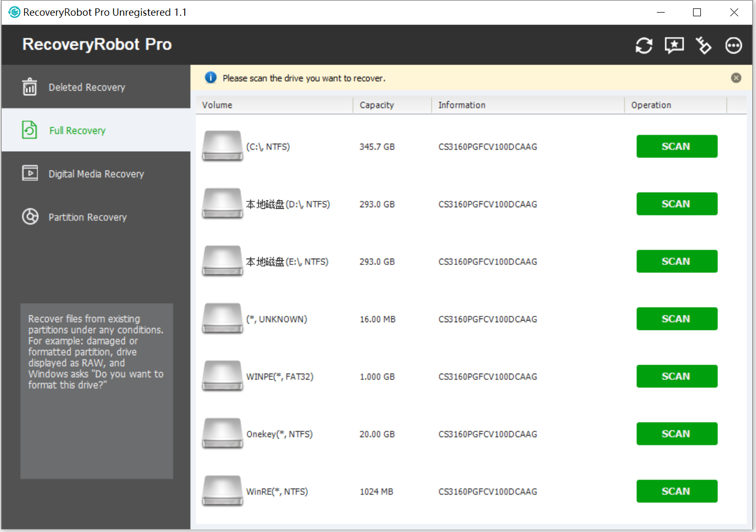Click the 本地磁盘 (D:\, NTFS) volume label
The image size is (756, 532).
[x=288, y=204]
